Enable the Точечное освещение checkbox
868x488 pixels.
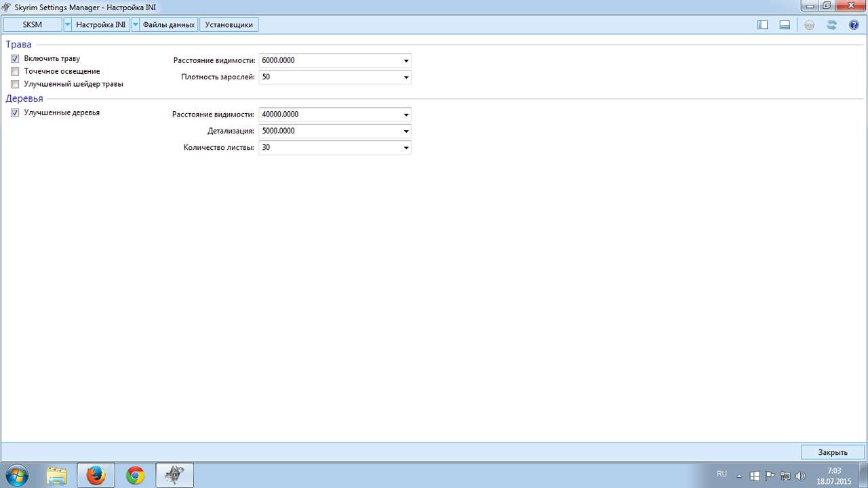point(15,71)
